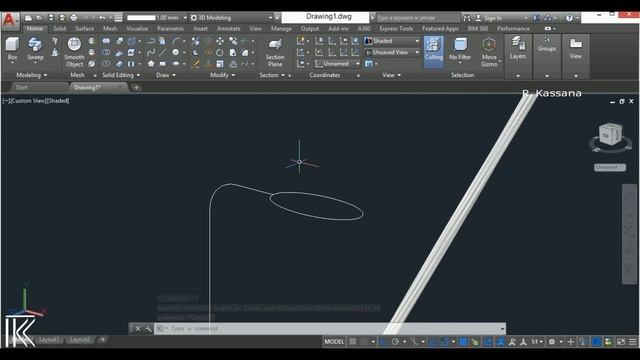
Task: Select the Circle tool in Modify panel
Action: [x=220, y=52]
